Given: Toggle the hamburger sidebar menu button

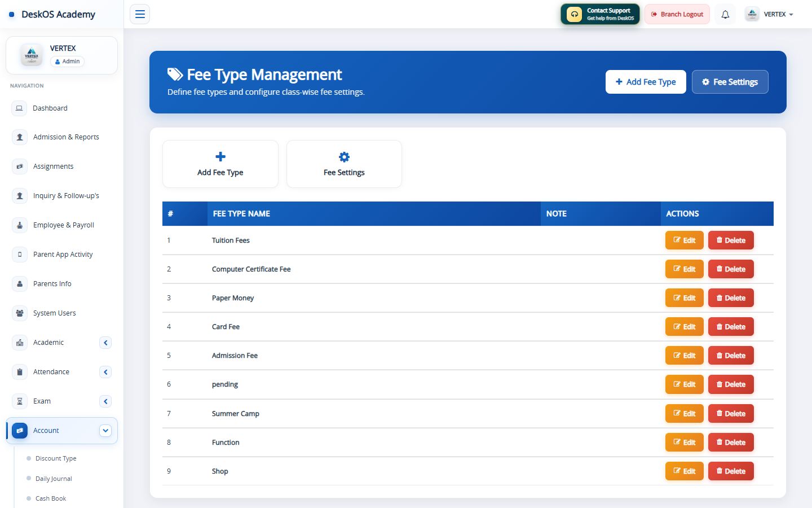Looking at the screenshot, I should [140, 14].
